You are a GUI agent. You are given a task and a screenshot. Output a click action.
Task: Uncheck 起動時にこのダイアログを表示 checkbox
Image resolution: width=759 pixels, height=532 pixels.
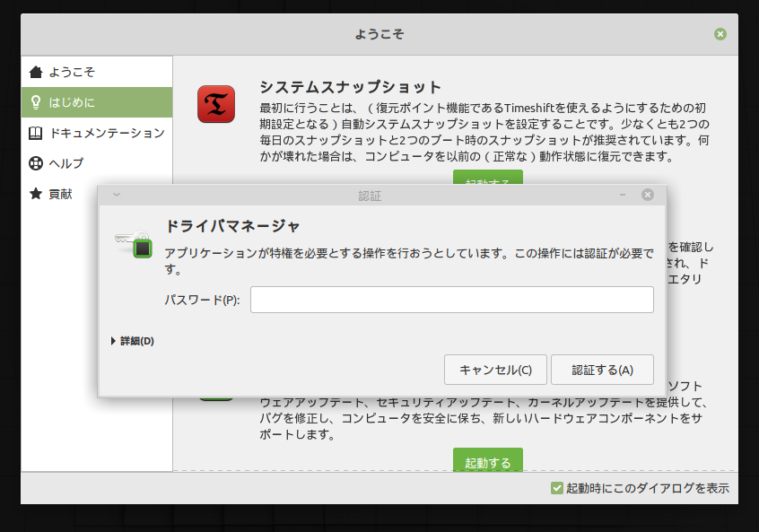point(556,488)
